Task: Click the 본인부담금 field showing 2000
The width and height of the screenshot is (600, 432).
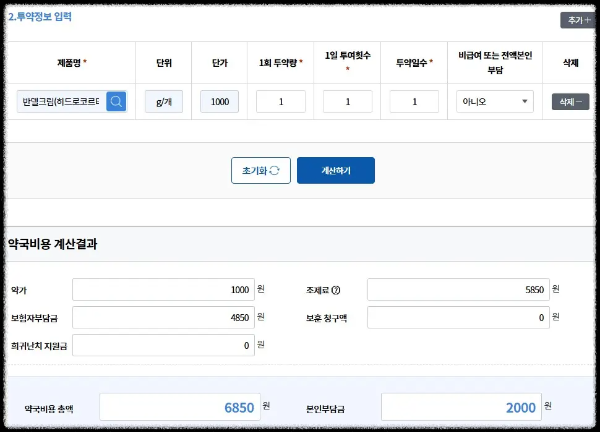Action: [461, 407]
